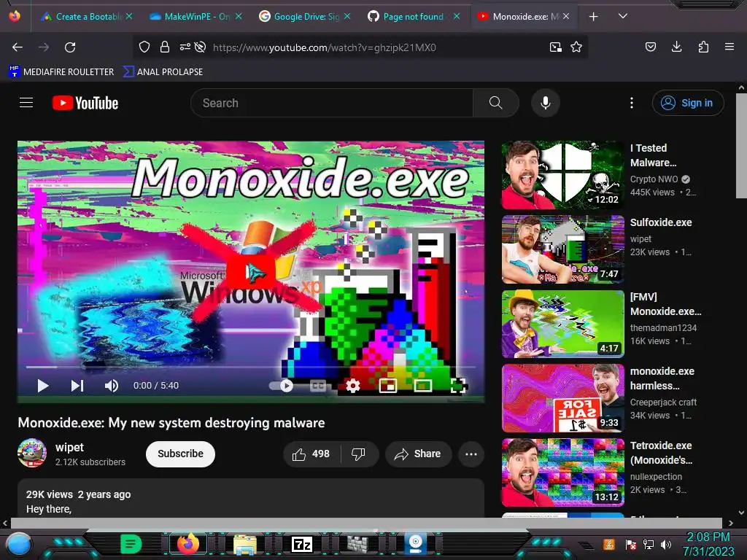Image resolution: width=747 pixels, height=560 pixels.
Task: Focus the YouTube search field
Action: coord(332,103)
